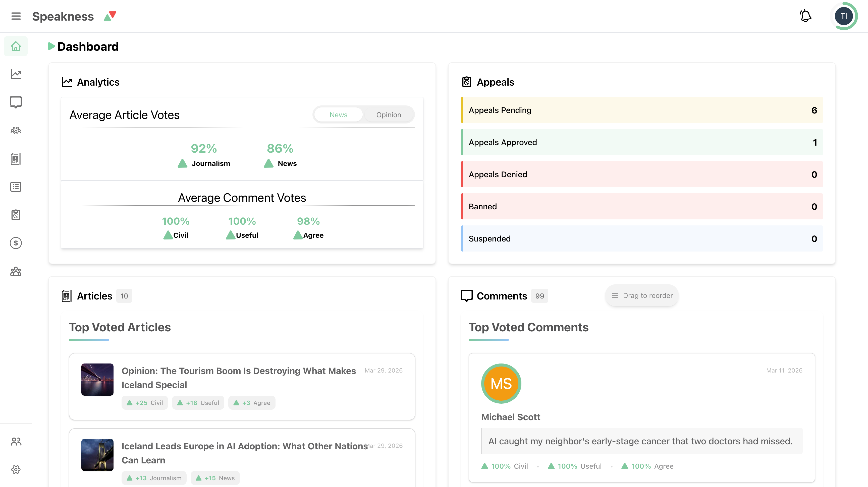
Task: Select the home dashboard sidebar icon
Action: point(16,46)
